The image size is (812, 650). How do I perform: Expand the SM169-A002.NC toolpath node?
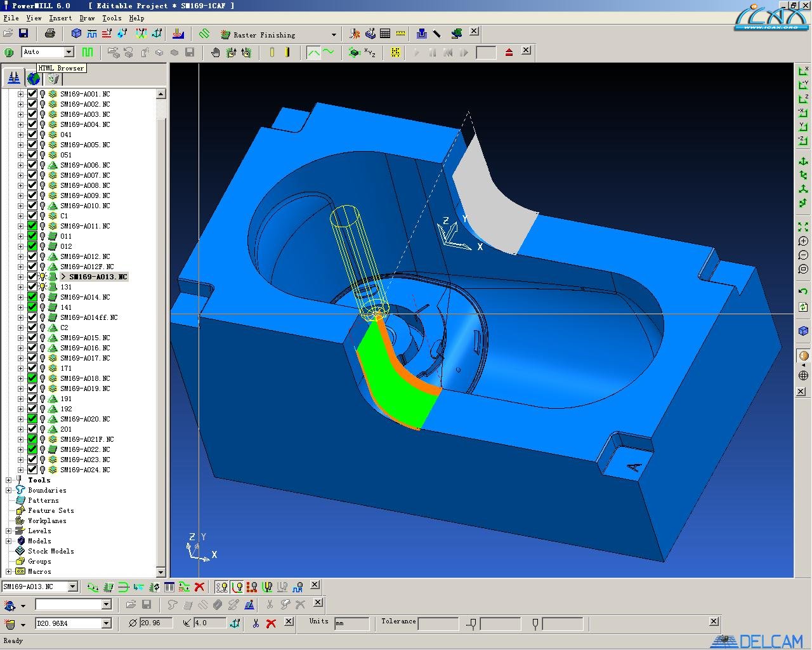tap(20, 104)
